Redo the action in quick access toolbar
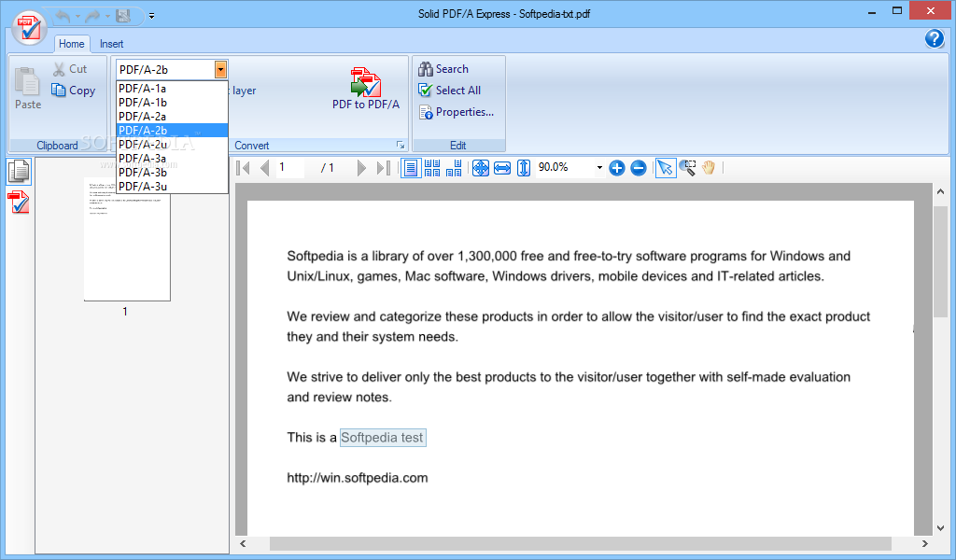Viewport: 956px width, 560px height. point(92,17)
